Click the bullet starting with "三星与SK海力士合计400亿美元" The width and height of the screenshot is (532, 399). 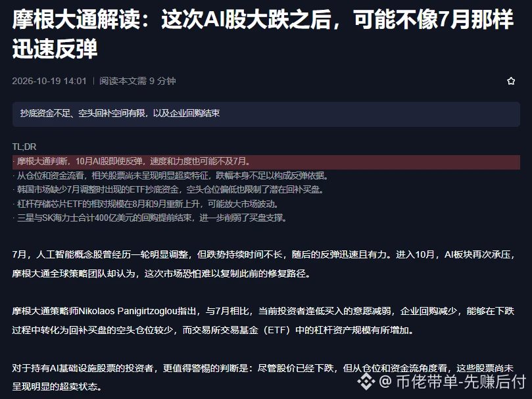tap(150, 218)
